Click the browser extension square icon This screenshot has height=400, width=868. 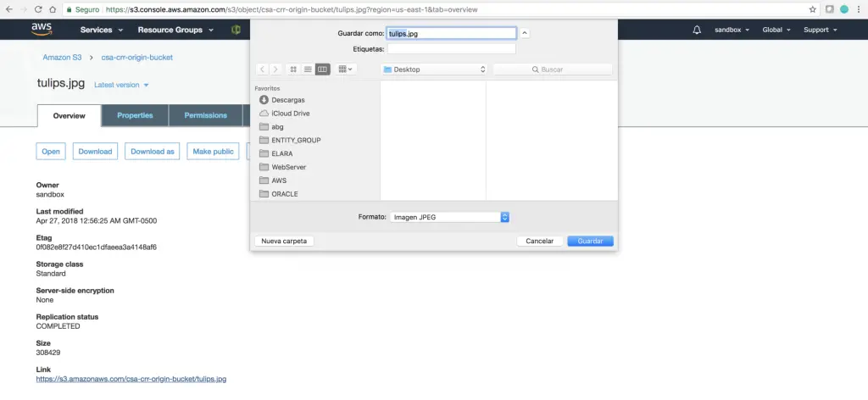(x=830, y=9)
